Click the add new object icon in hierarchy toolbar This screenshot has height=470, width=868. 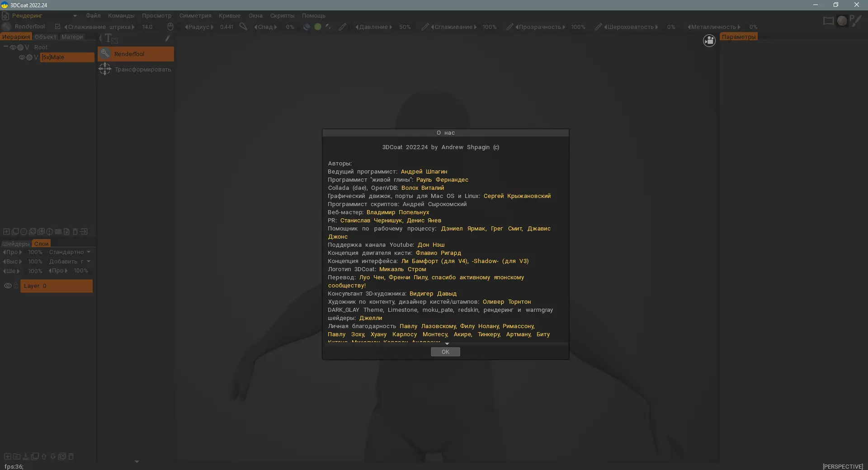point(6,231)
